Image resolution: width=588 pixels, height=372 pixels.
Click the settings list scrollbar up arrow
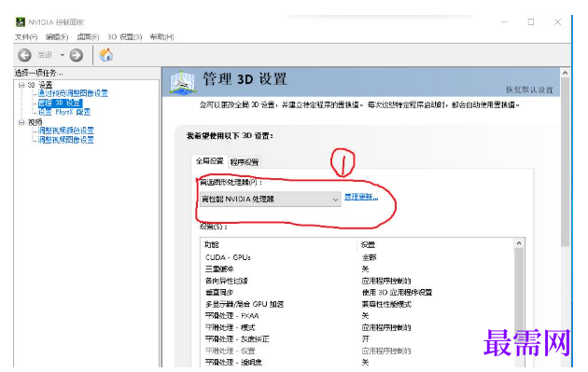pos(519,243)
